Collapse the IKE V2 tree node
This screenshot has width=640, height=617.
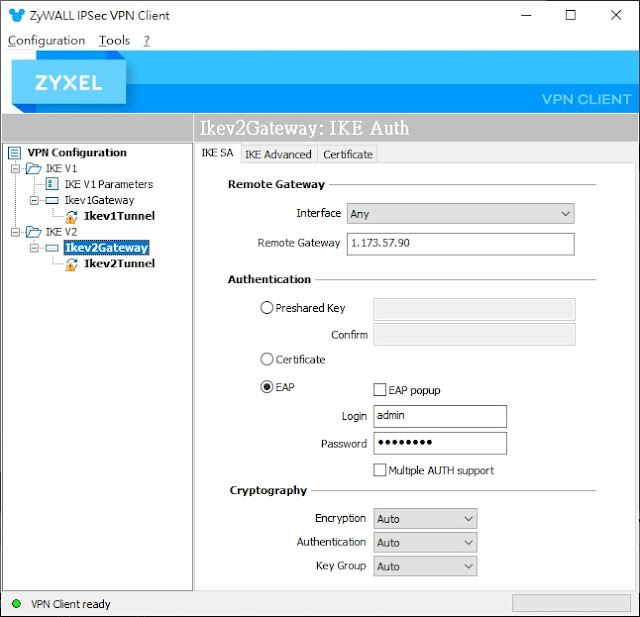click(x=15, y=232)
